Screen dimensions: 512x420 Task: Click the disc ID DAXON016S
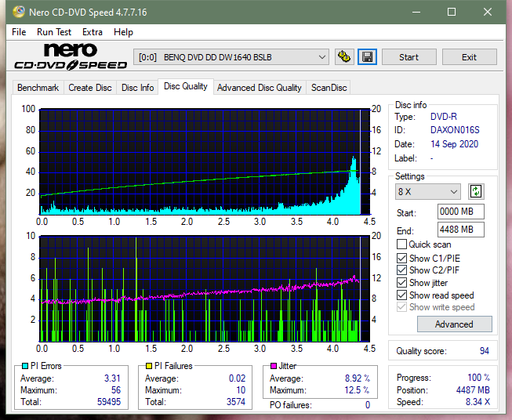tap(455, 130)
